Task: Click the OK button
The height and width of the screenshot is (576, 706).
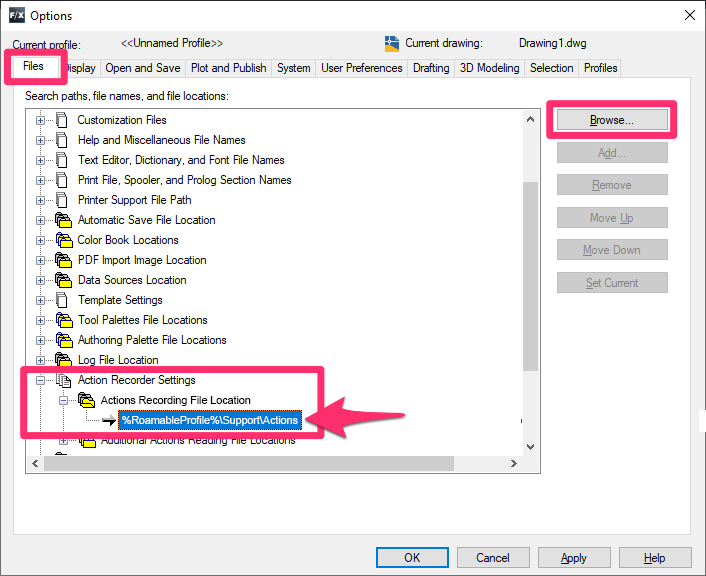Action: tap(412, 558)
